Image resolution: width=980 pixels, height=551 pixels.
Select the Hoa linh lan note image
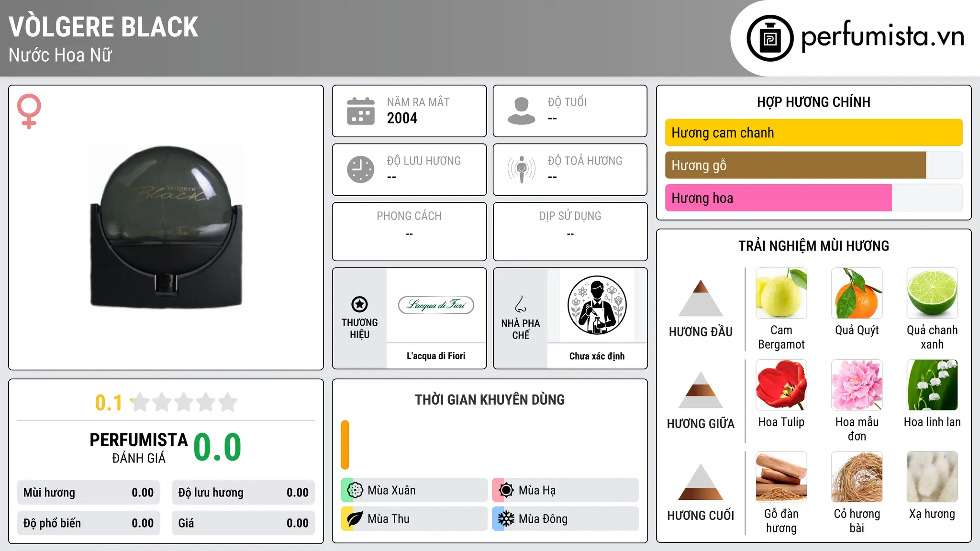tap(932, 385)
